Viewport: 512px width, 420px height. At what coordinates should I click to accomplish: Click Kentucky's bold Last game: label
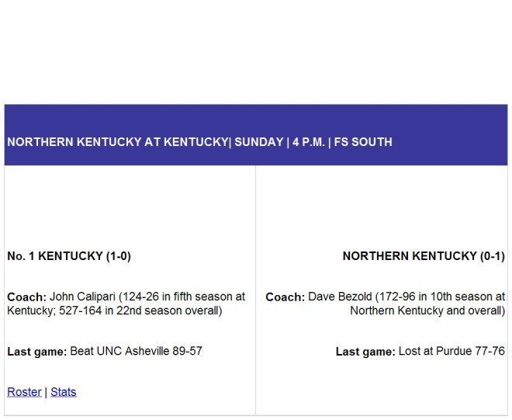coord(37,352)
